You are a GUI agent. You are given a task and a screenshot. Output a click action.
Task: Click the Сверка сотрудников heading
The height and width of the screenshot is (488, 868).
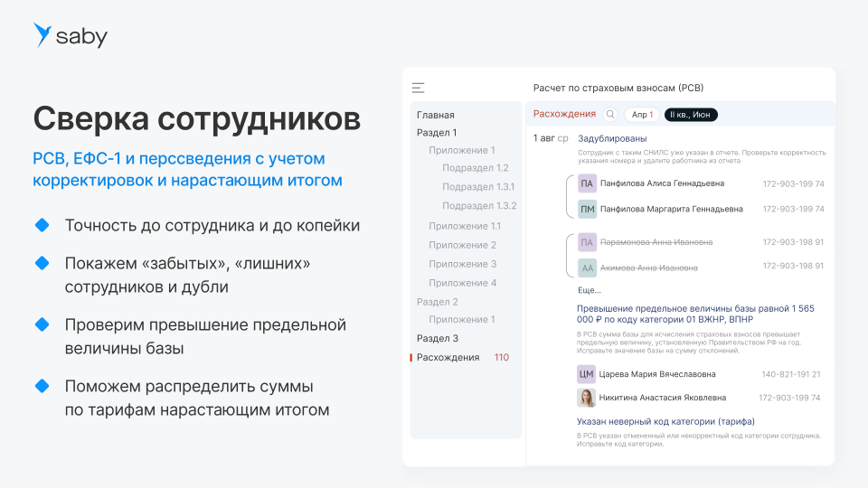[x=196, y=118]
